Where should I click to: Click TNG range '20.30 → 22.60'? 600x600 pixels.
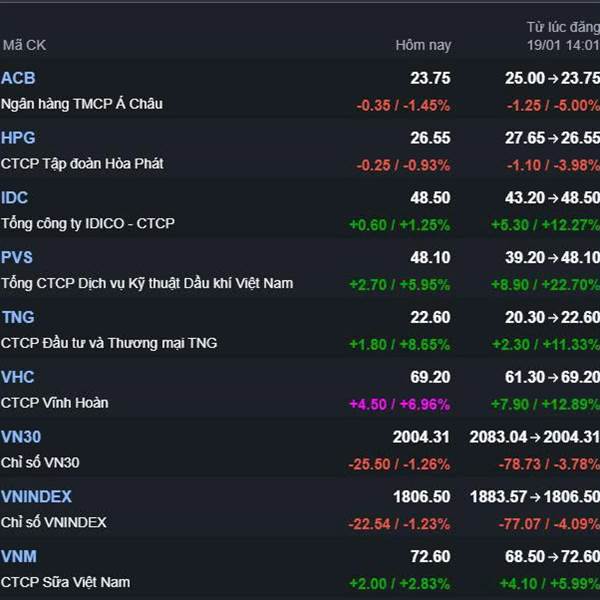(x=552, y=317)
